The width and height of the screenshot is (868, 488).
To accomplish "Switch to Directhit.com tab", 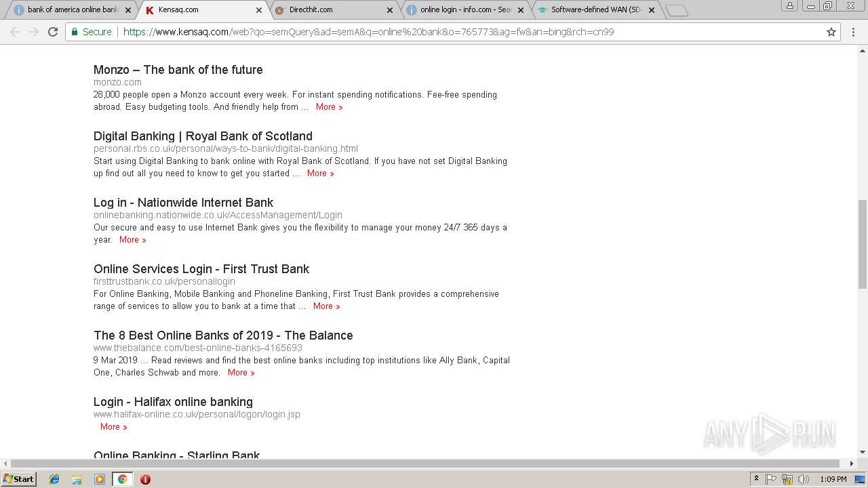I will click(x=332, y=10).
